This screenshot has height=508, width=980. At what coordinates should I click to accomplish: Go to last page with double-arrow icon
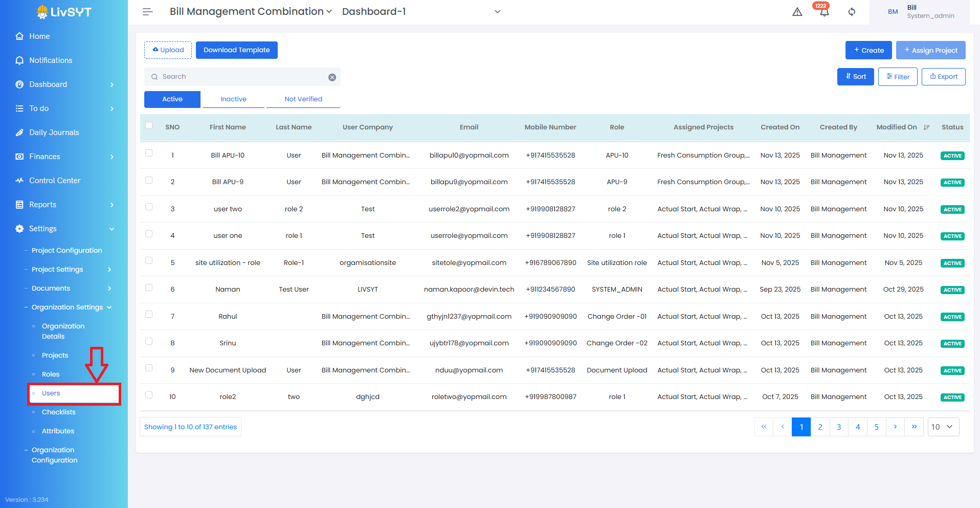coord(914,427)
